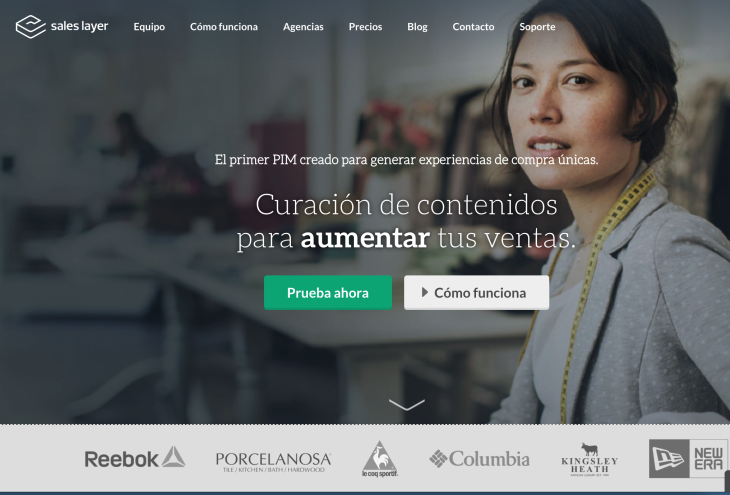Select the New Era logo
The height and width of the screenshot is (495, 730).
[688, 458]
